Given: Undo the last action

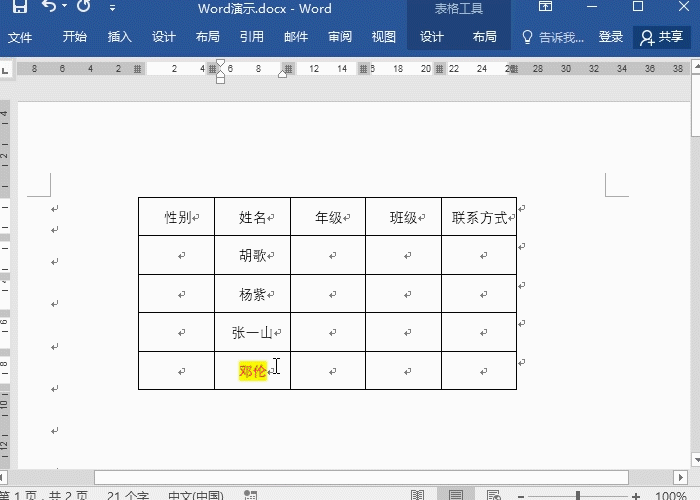Looking at the screenshot, I should point(49,6).
